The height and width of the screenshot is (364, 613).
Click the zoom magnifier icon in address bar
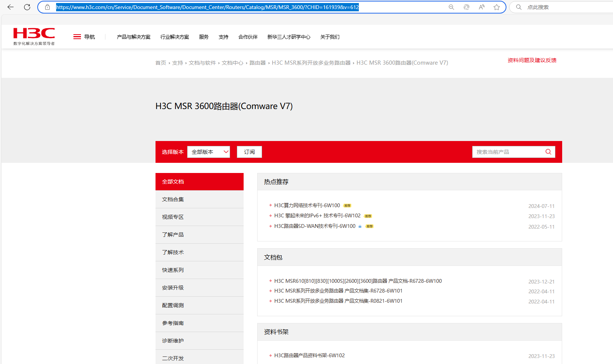click(451, 7)
